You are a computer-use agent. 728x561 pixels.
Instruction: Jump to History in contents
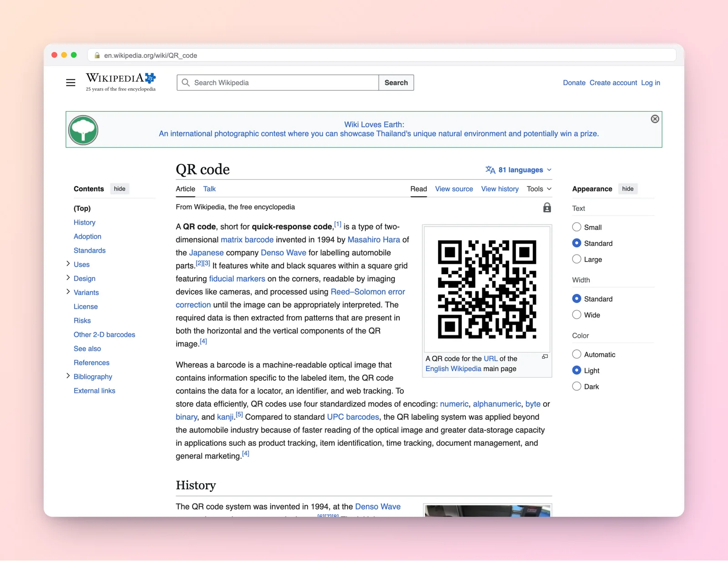(85, 223)
